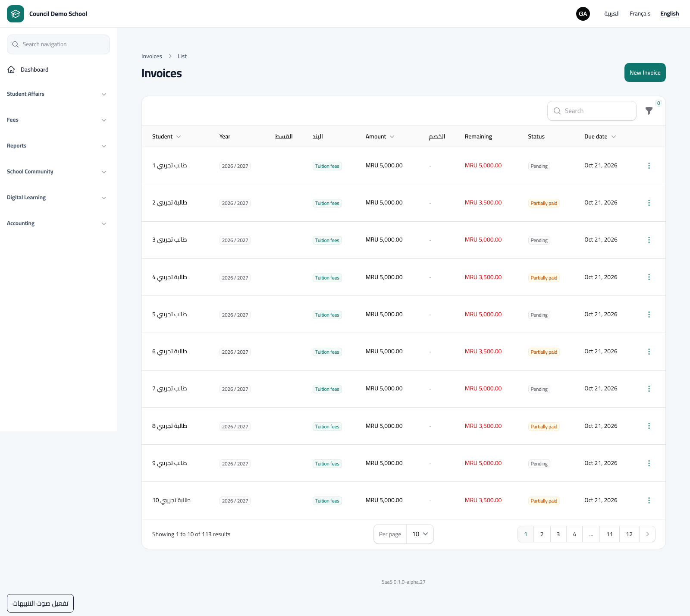
Task: Expand the Reports sidebar section
Action: [x=56, y=146]
